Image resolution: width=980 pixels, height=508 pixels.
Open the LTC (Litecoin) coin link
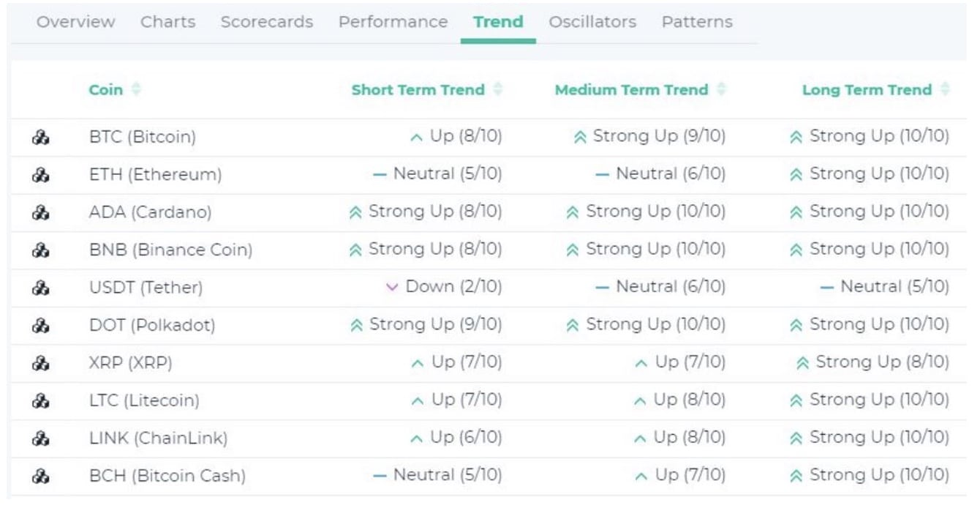click(x=144, y=400)
